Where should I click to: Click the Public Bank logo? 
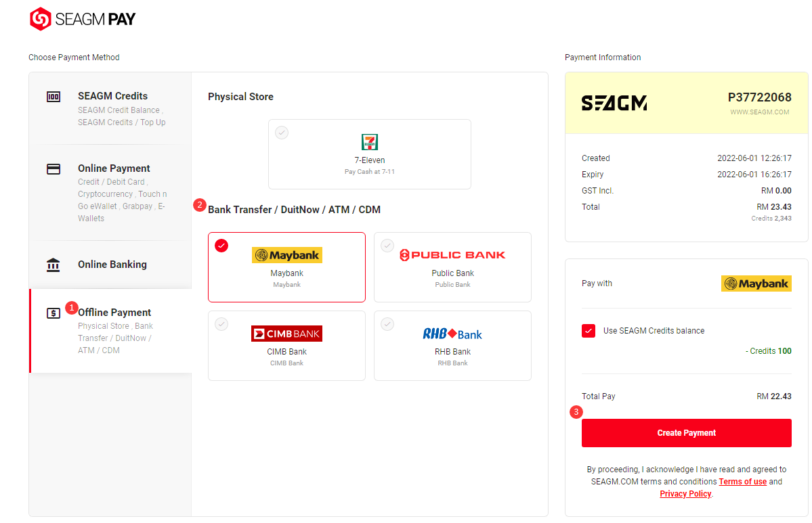click(452, 255)
